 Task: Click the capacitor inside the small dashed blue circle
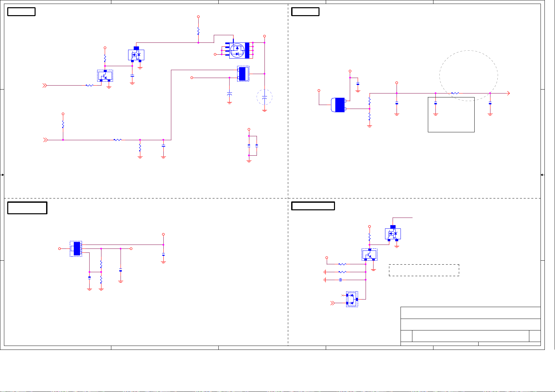click(x=264, y=97)
